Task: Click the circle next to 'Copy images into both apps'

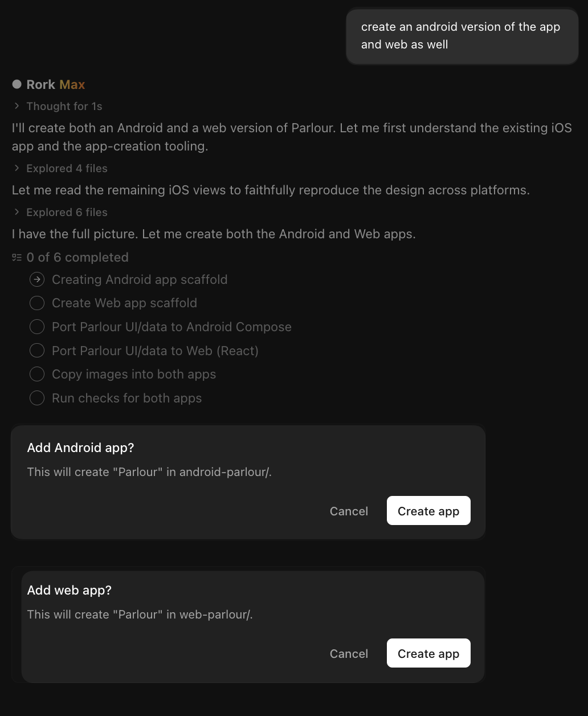Action: (37, 375)
